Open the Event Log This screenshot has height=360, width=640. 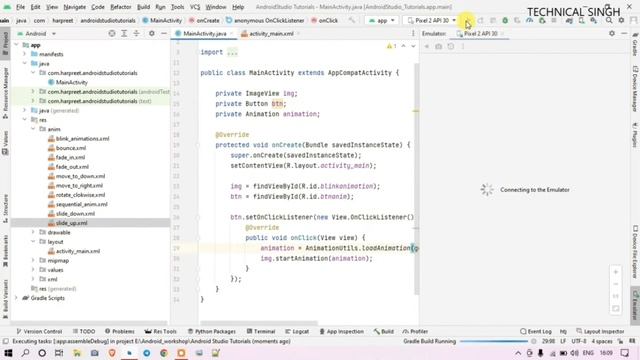[536, 331]
